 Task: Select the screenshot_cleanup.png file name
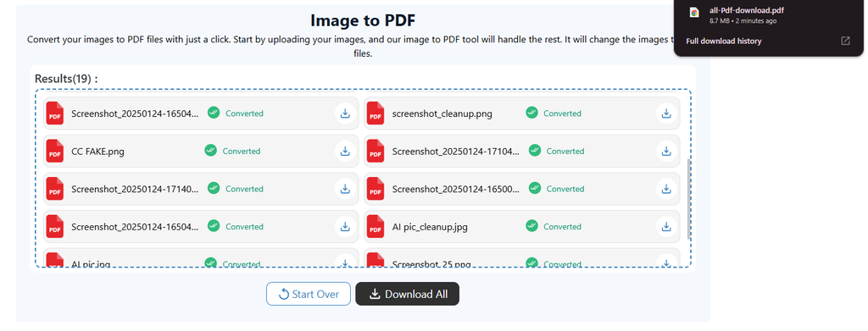coord(442,113)
